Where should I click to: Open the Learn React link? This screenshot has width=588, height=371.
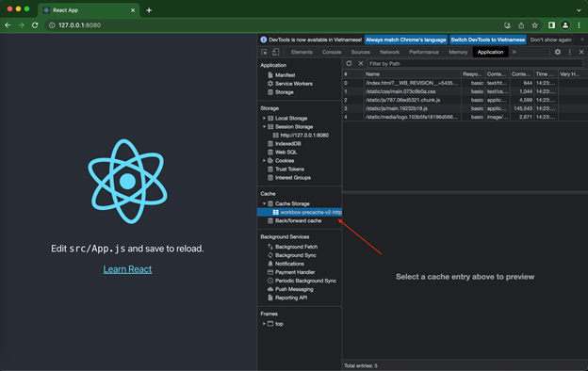pyautogui.click(x=127, y=269)
